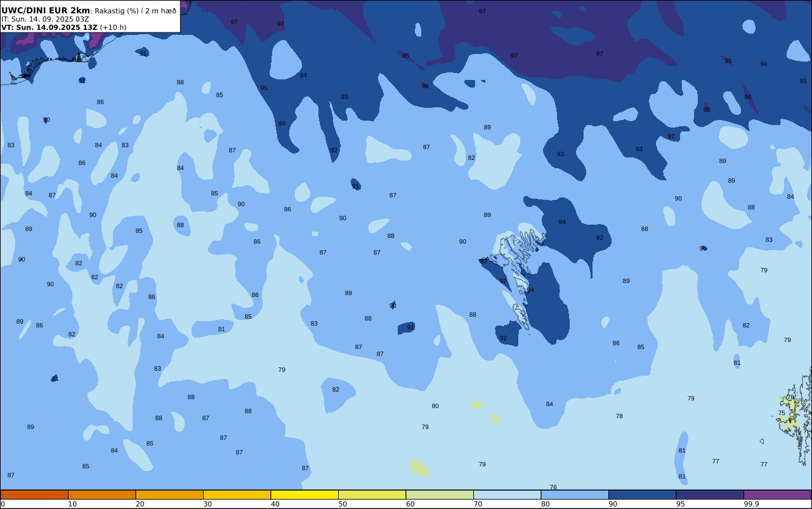
Task: Click the legend tick label "99.9"
Action: coord(752,504)
